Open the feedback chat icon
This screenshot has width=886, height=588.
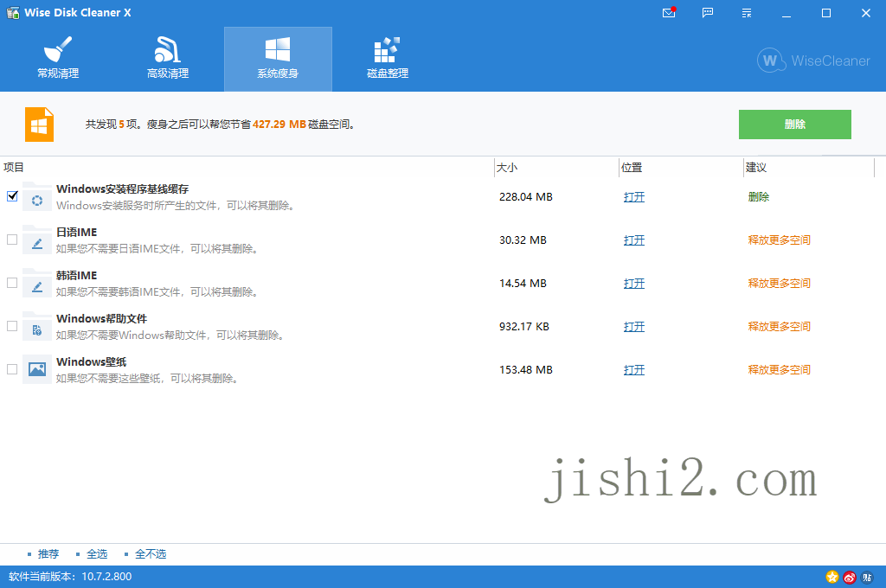click(x=708, y=12)
